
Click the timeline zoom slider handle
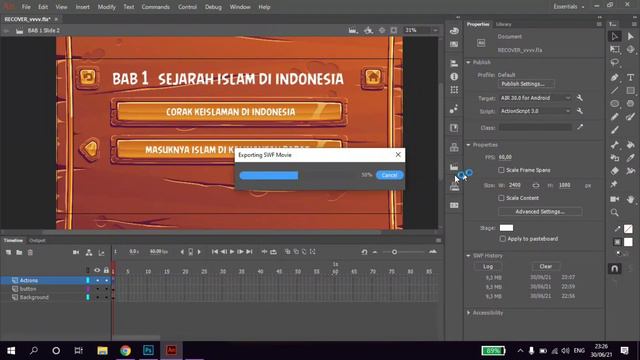tap(394, 252)
